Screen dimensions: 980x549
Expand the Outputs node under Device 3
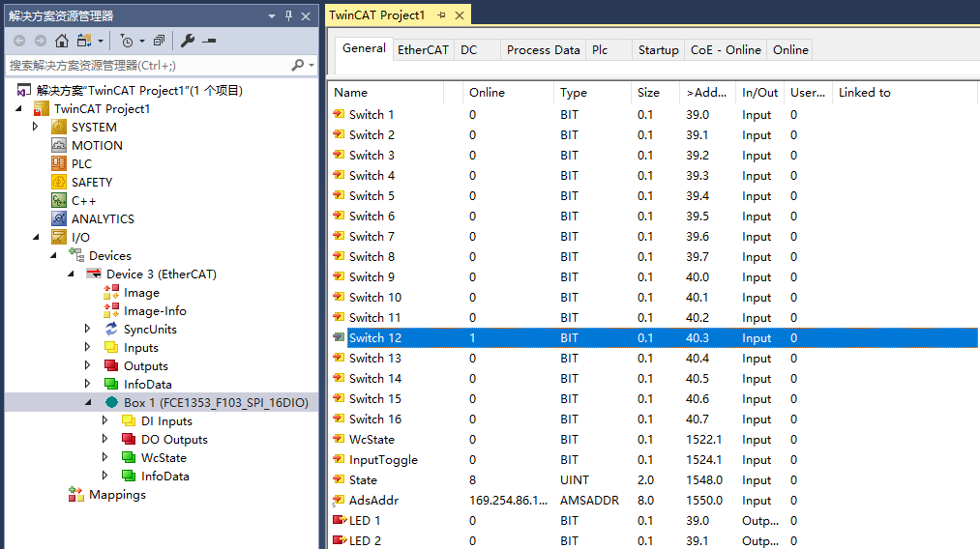click(x=87, y=366)
